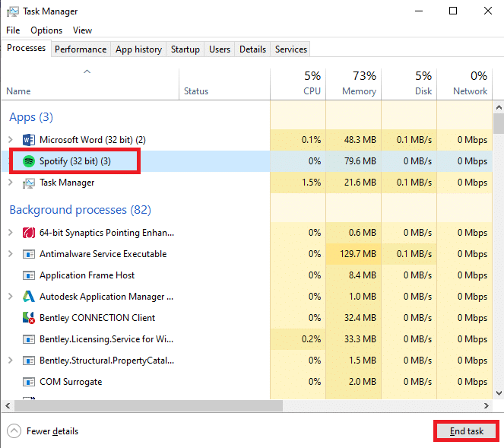Sort processes by Memory column

(x=353, y=84)
